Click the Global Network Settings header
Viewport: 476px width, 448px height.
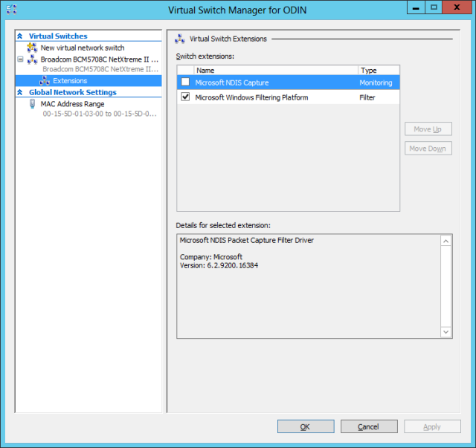[x=73, y=92]
